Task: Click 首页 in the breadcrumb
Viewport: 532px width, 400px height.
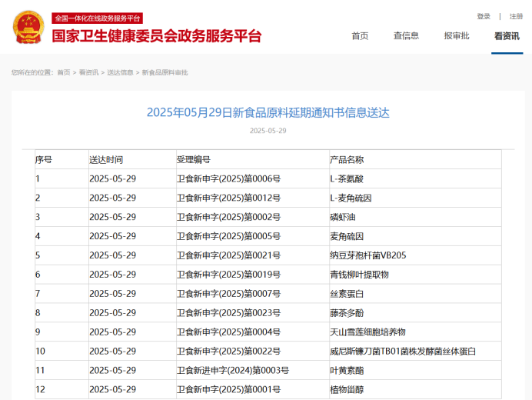Action: 64,72
